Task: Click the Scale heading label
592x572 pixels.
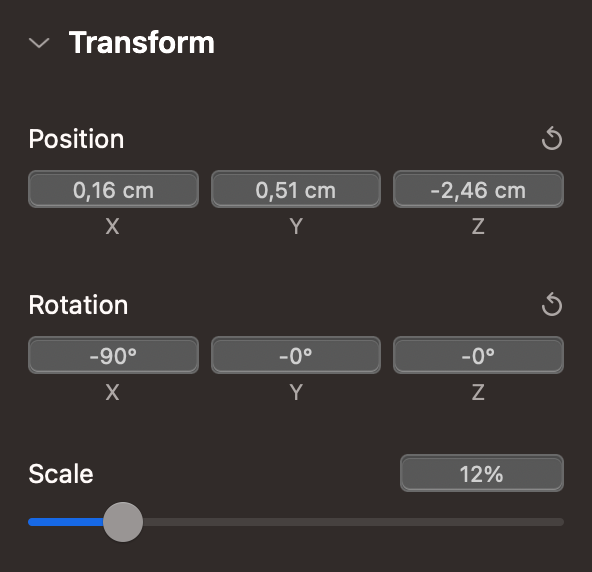Action: tap(61, 473)
